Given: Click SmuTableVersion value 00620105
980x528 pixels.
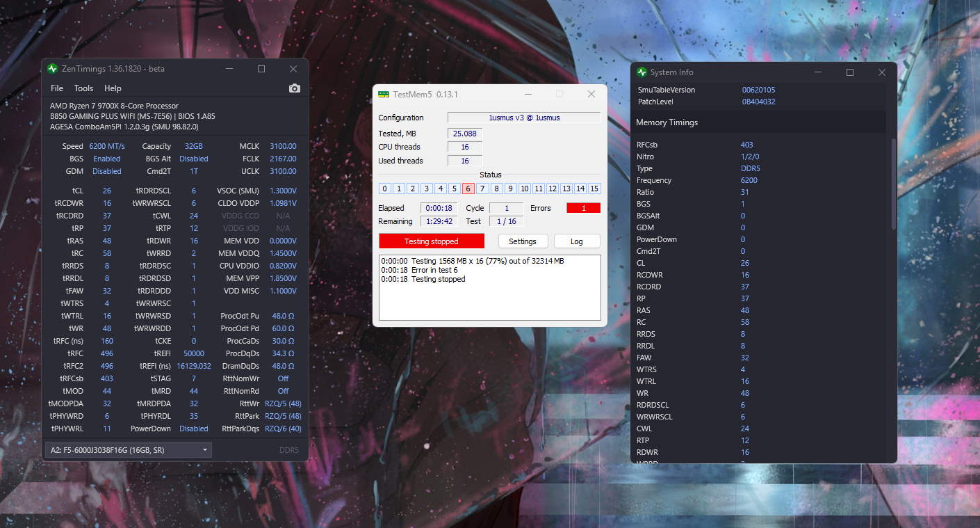Looking at the screenshot, I should pos(758,90).
